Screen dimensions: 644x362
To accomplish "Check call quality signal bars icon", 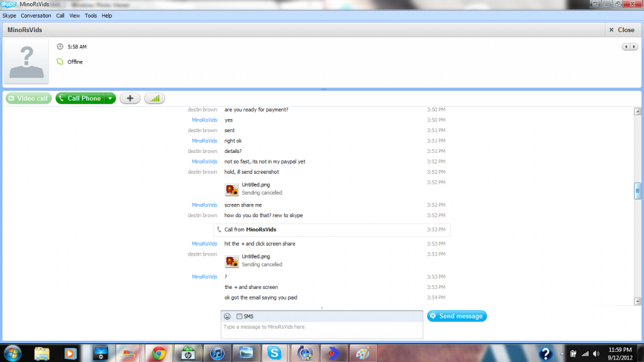I will [x=155, y=98].
